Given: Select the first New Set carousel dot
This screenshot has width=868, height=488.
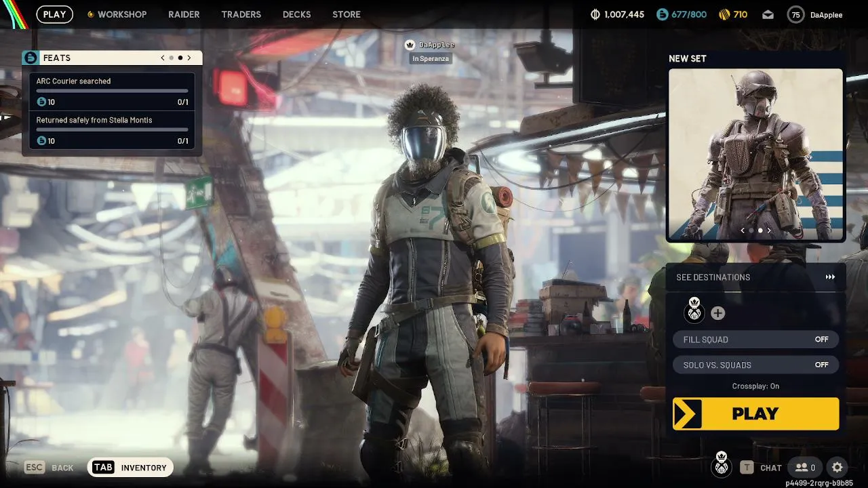Looking at the screenshot, I should click(x=751, y=230).
